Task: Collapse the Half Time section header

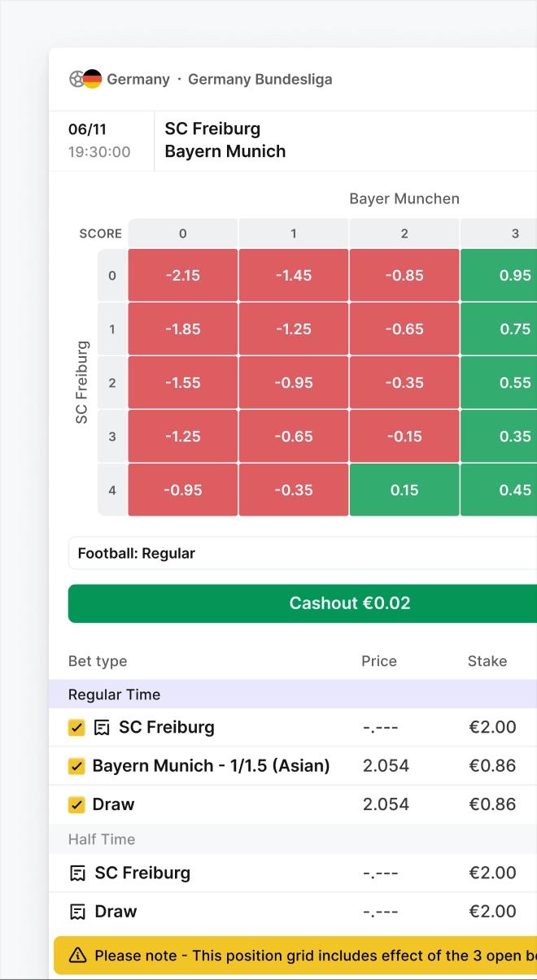Action: click(102, 839)
